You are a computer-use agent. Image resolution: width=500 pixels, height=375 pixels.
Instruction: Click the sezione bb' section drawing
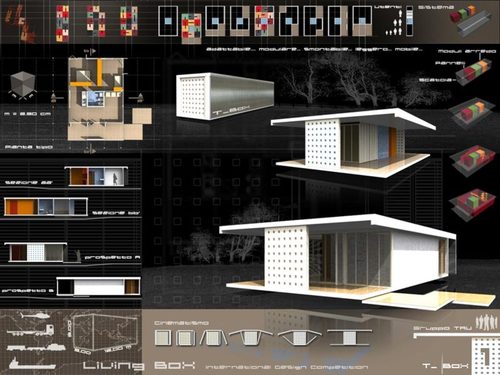(46, 207)
